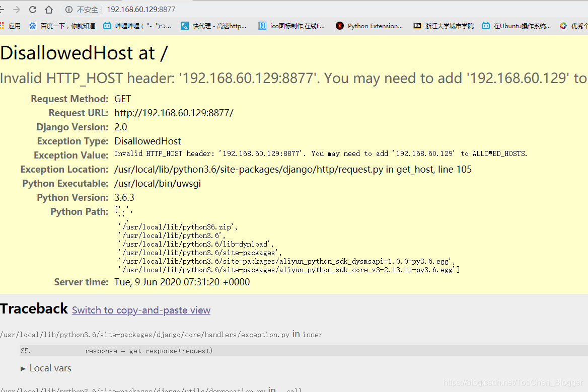
Task: Click the Exception Type DisallowedHost value
Action: 148,141
